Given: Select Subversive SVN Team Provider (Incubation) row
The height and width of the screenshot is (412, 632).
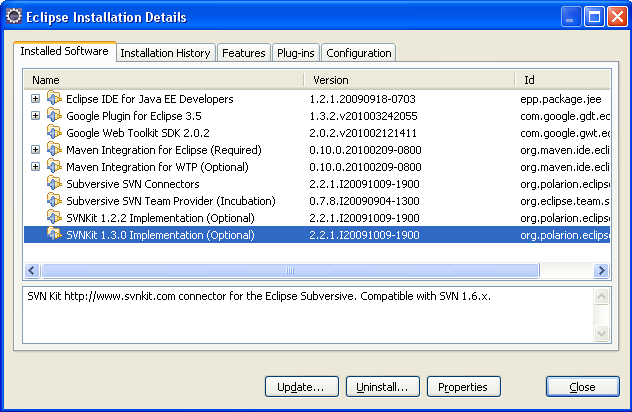Looking at the screenshot, I should 317,200.
